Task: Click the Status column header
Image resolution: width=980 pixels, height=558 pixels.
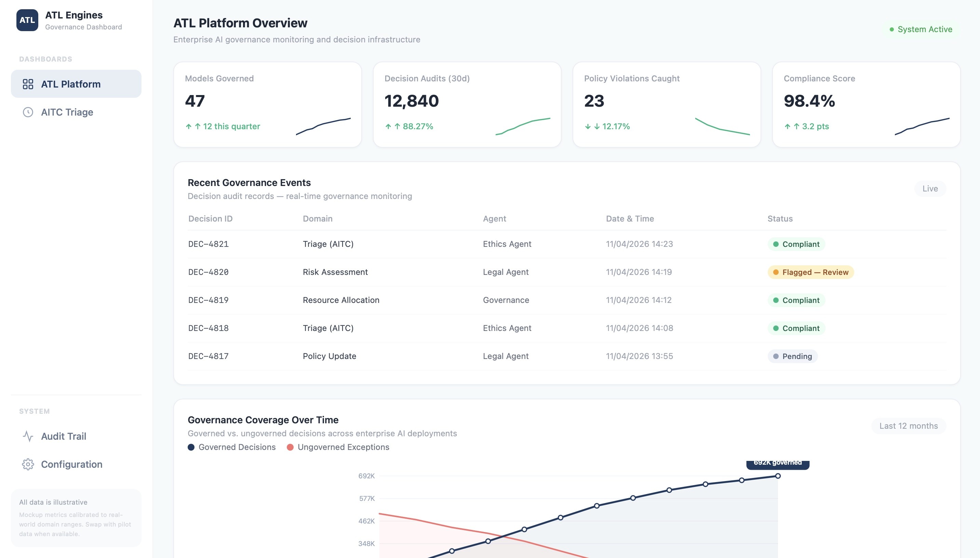Action: point(780,218)
